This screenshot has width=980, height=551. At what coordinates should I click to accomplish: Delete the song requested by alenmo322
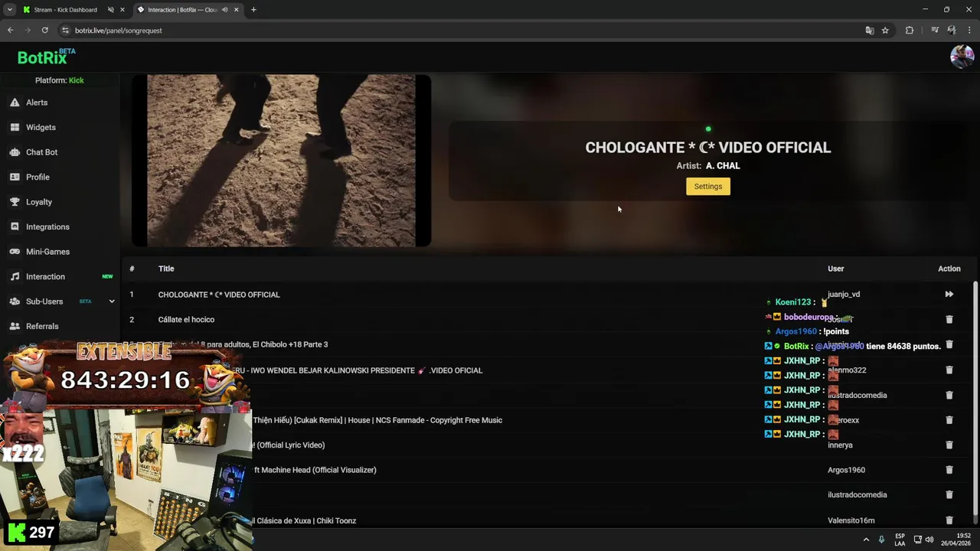[949, 370]
